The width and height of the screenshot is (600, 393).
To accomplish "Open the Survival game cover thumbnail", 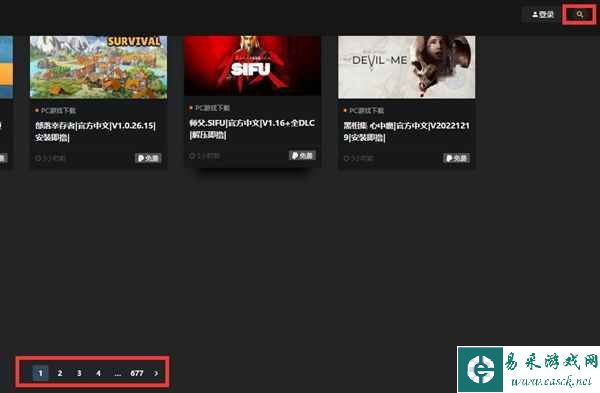I will click(x=98, y=67).
